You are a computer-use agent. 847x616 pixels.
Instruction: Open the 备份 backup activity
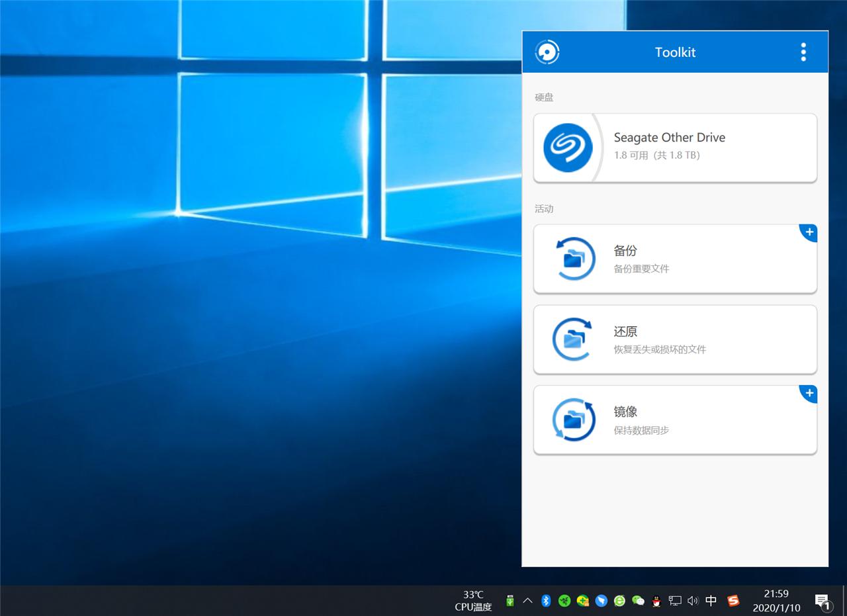tap(675, 259)
